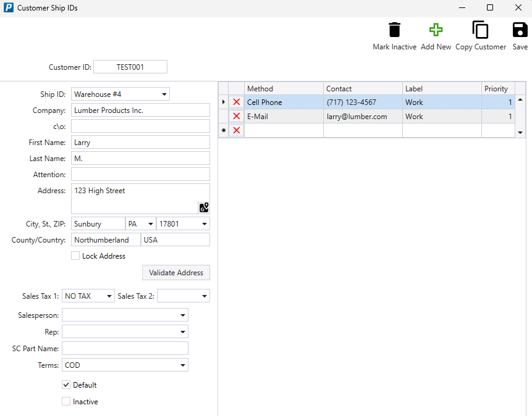Click the Passport app icon in title bar

click(x=9, y=8)
